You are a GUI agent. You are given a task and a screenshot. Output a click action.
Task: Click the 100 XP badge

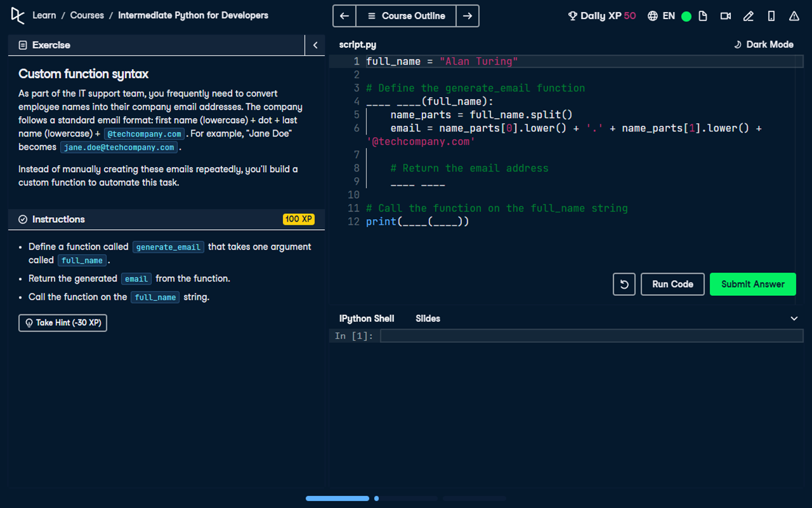299,219
